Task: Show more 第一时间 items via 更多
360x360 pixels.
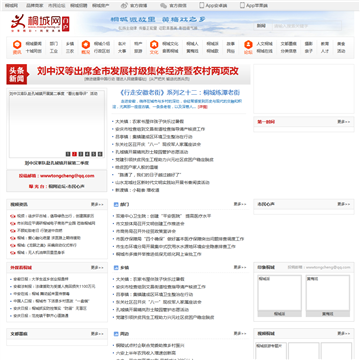Action: pyautogui.click(x=344, y=122)
